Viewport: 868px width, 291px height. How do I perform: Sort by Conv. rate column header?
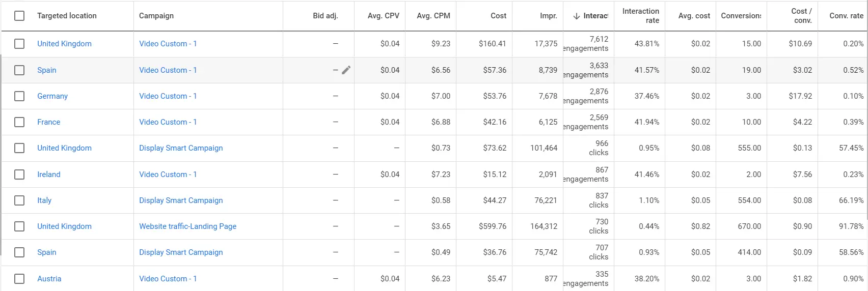tap(846, 16)
